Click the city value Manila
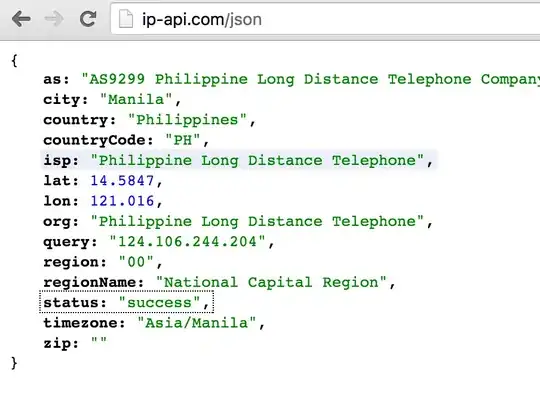 coord(136,100)
